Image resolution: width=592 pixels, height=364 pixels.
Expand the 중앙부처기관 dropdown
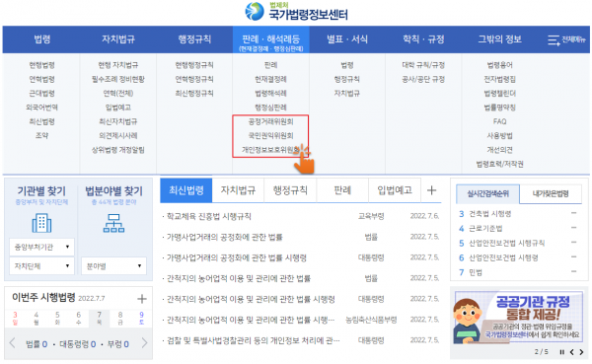pos(41,247)
